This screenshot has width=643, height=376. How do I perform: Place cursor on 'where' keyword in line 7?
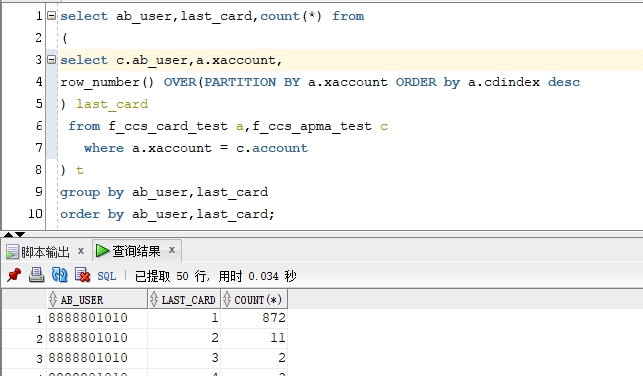point(104,148)
